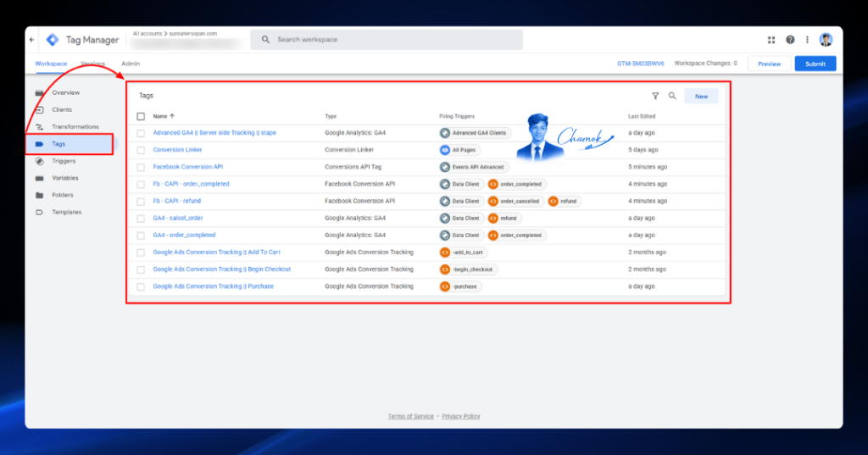Click the Search workspace field
The height and width of the screenshot is (455, 868).
point(387,40)
